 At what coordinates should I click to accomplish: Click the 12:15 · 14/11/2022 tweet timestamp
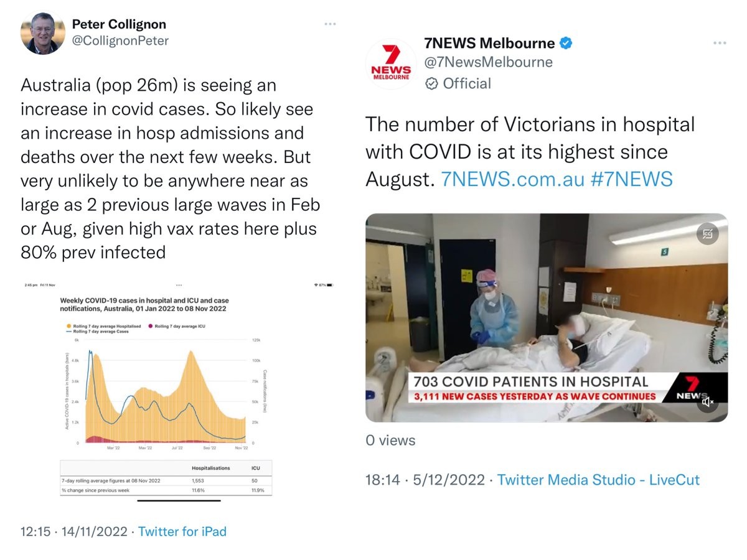(73, 531)
